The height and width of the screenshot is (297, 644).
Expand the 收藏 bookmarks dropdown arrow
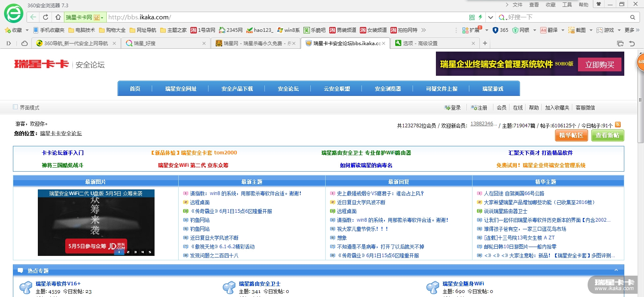(27, 30)
